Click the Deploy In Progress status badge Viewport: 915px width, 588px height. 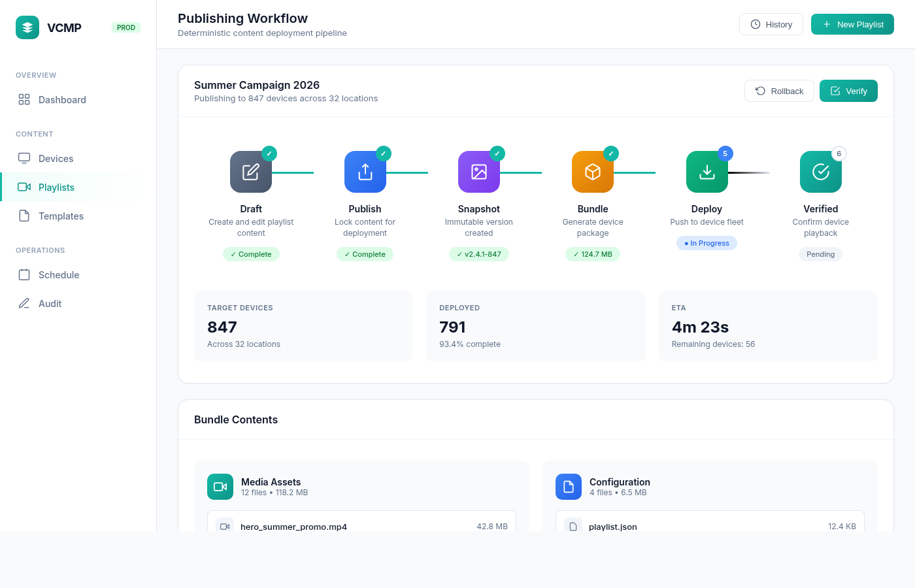pyautogui.click(x=707, y=243)
